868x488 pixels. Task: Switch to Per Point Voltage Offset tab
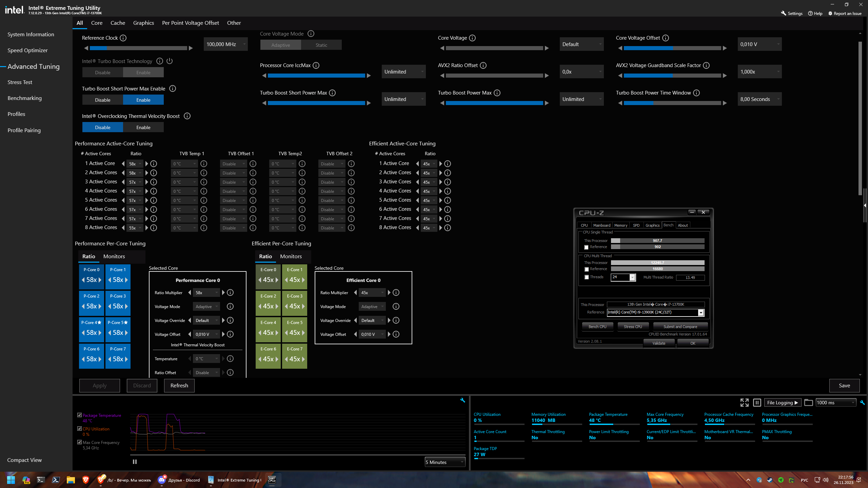coord(191,23)
